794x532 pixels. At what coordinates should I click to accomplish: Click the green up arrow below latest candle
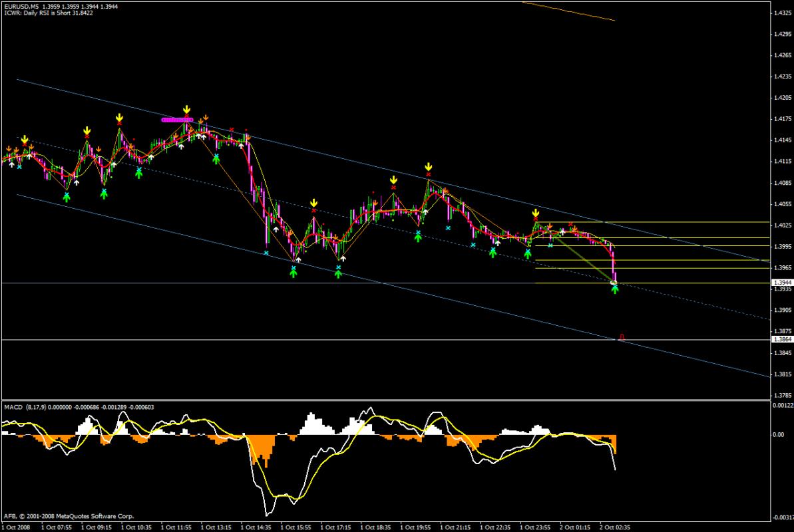tap(615, 289)
